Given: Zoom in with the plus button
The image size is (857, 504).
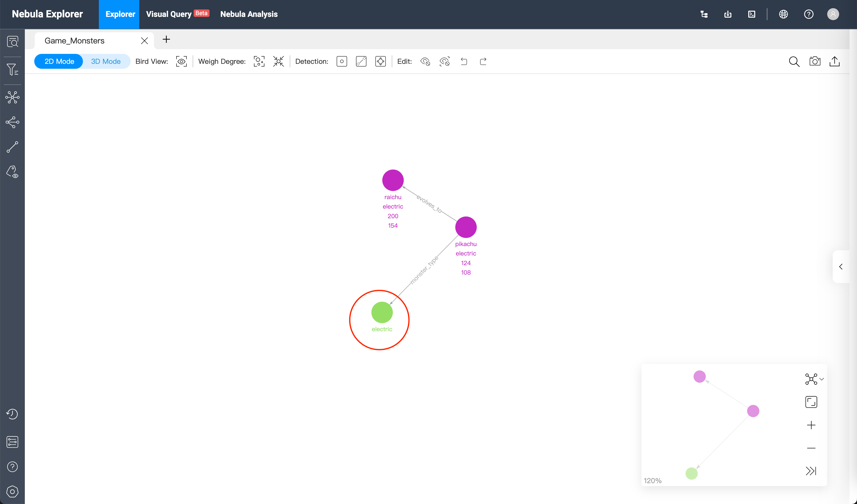Looking at the screenshot, I should [811, 425].
